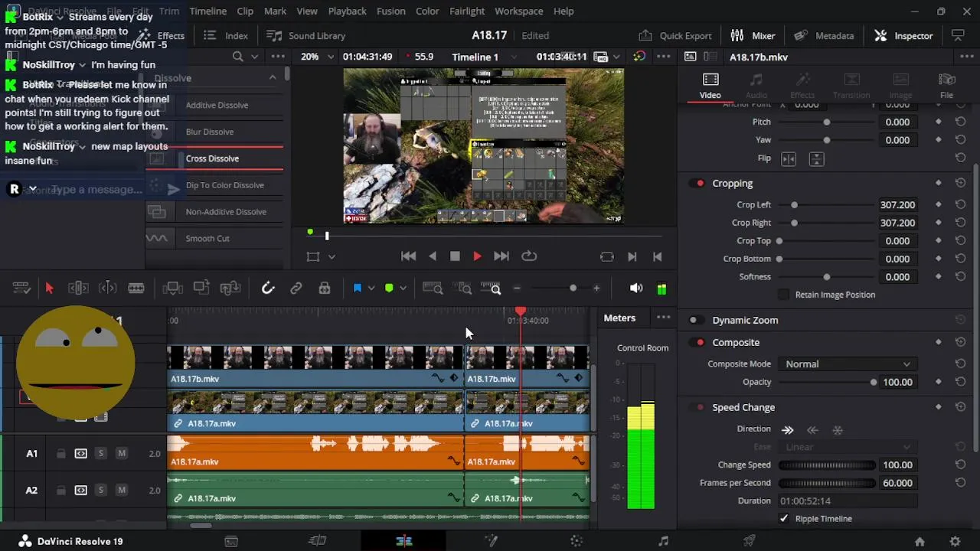Check the Retain Image Position checkbox

pos(783,295)
